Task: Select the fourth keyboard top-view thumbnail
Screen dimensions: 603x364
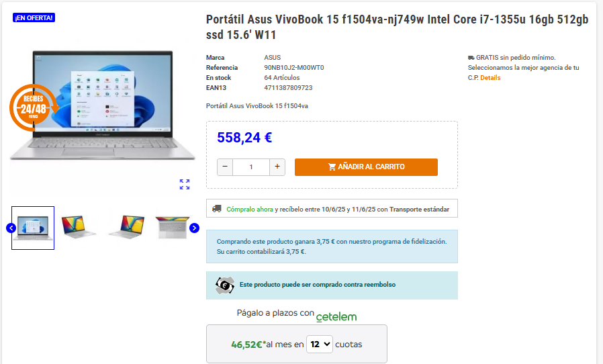Action: [173, 228]
